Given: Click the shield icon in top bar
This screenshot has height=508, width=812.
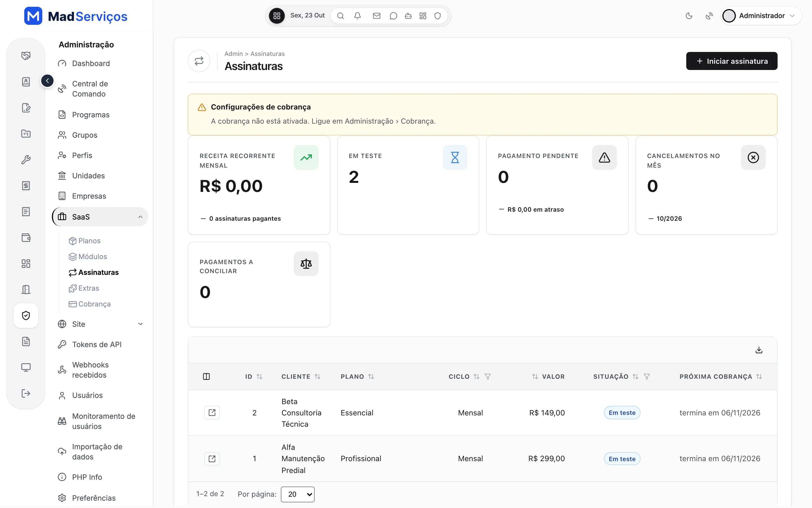Looking at the screenshot, I should (x=438, y=16).
